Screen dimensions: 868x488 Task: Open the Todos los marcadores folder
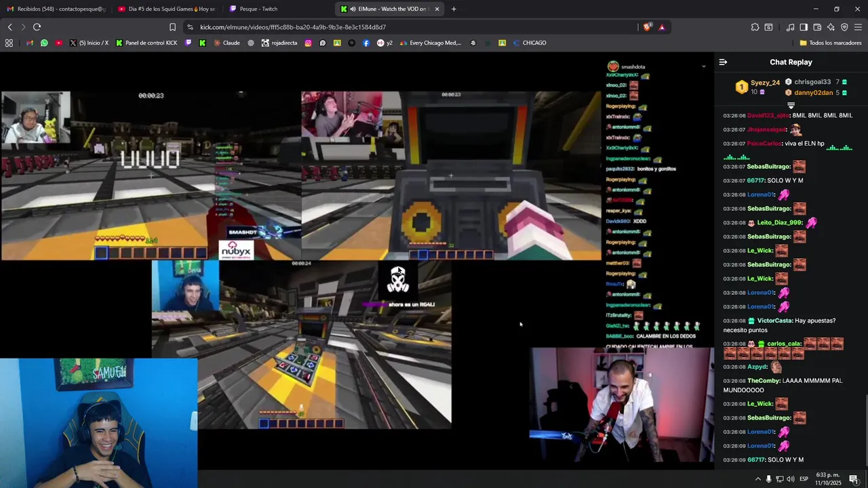tap(831, 43)
